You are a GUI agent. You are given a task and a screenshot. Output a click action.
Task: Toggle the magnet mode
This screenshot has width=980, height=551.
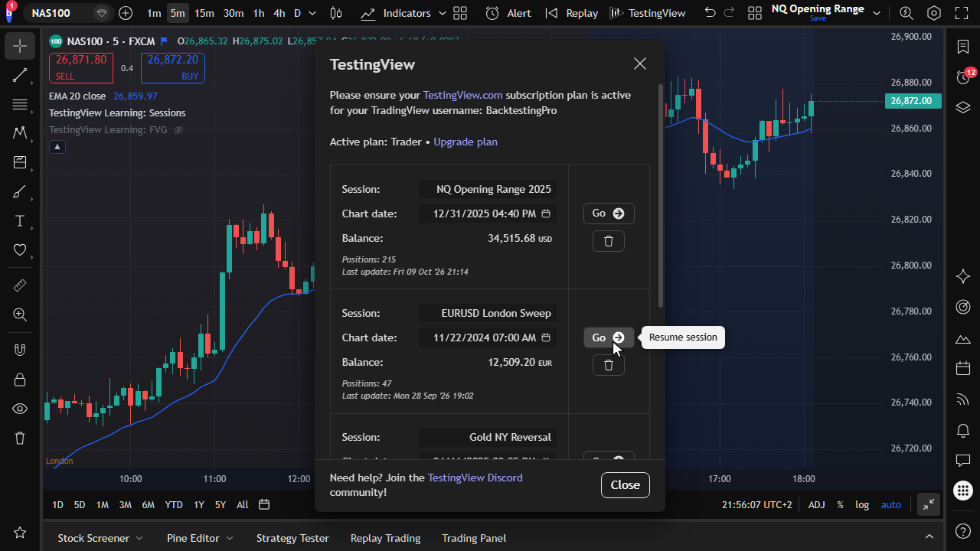click(20, 350)
